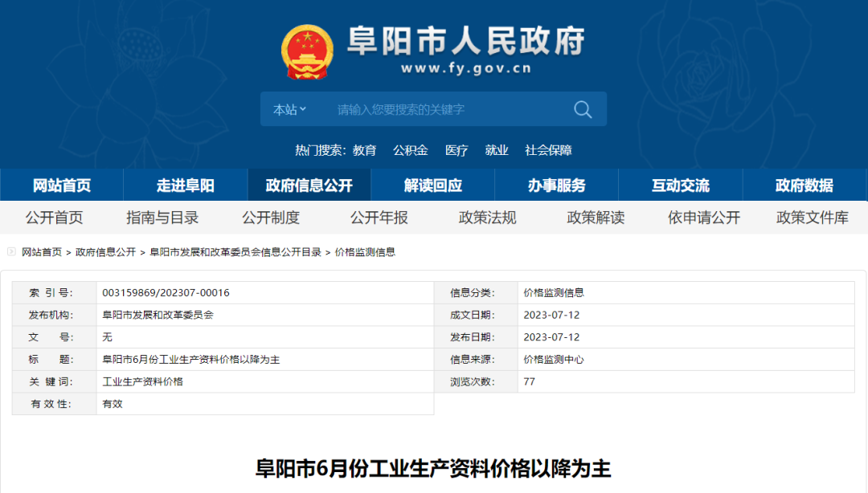Select hot search term 医疗
This screenshot has width=868, height=493.
(x=457, y=150)
